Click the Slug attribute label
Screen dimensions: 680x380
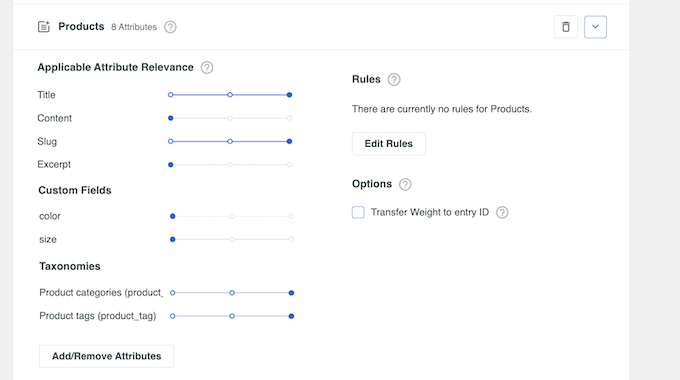[x=47, y=141]
